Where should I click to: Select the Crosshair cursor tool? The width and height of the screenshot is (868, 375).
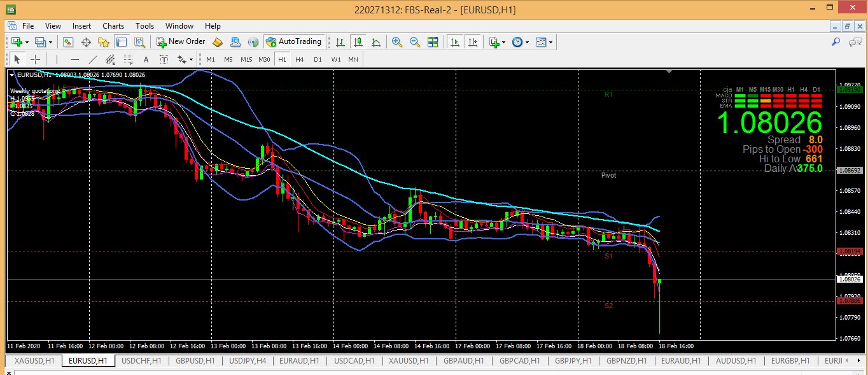[36, 59]
